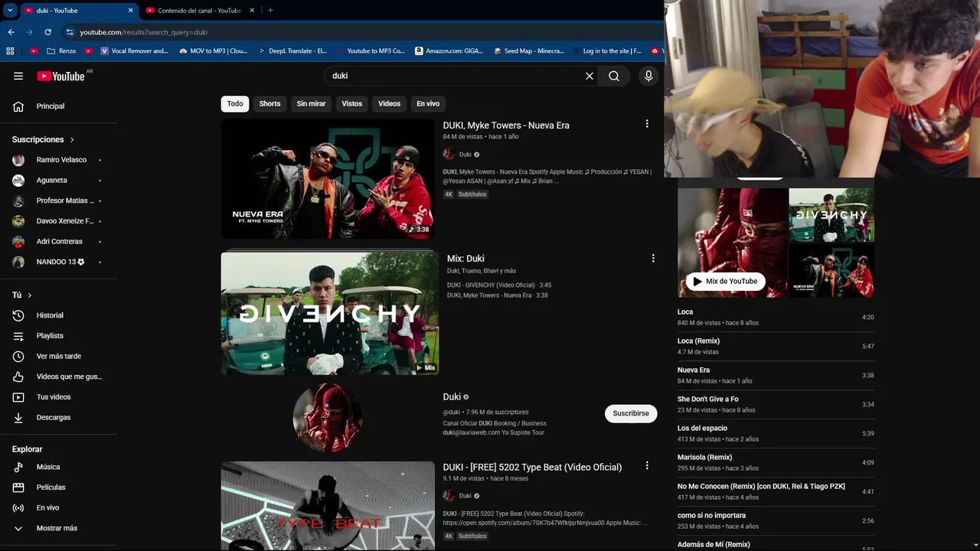The image size is (980, 551).
Task: Play como si no importara track
Action: click(776, 520)
